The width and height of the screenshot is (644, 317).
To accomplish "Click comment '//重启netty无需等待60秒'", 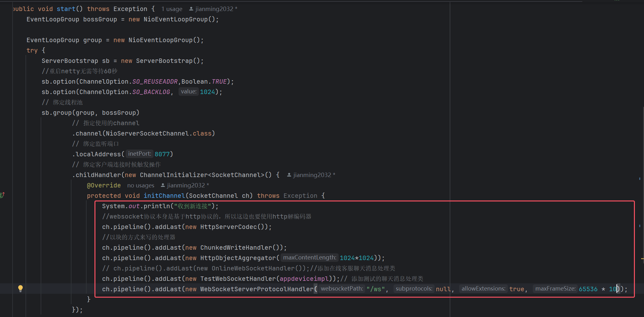I will (x=79, y=71).
